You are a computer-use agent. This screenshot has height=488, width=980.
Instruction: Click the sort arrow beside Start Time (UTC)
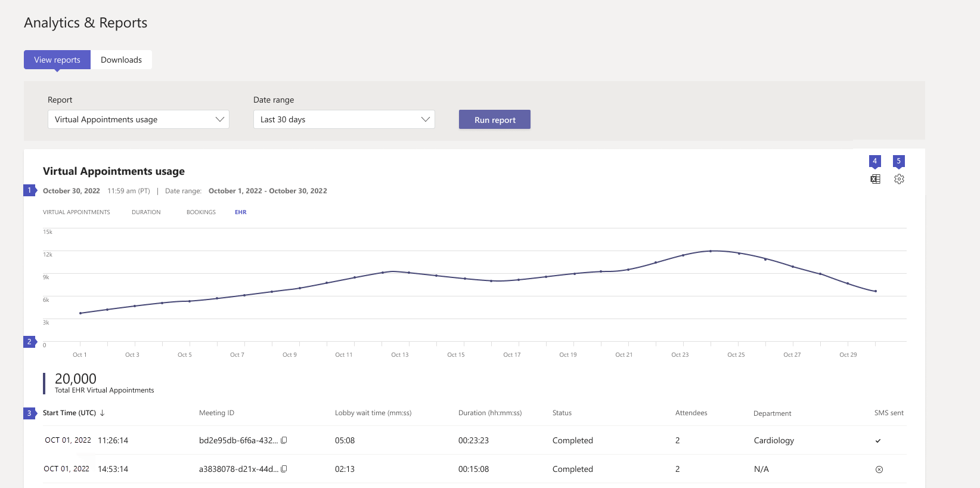(103, 413)
